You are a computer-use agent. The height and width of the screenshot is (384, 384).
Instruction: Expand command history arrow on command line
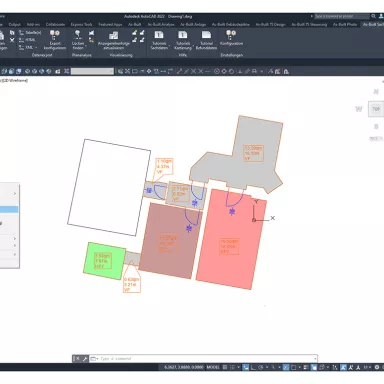(x=315, y=359)
